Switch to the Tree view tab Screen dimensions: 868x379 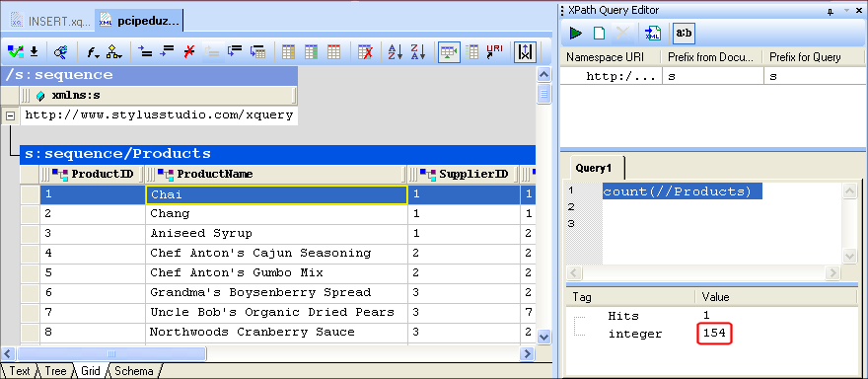click(x=56, y=371)
